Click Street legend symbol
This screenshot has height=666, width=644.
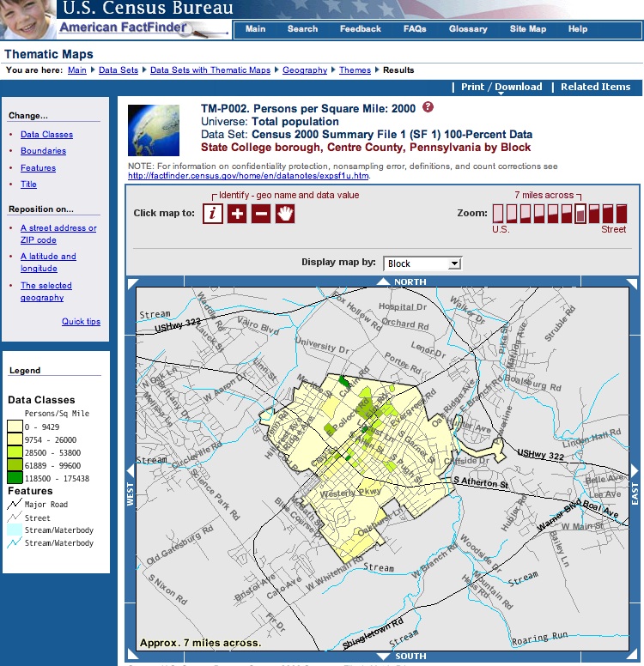pos(15,518)
